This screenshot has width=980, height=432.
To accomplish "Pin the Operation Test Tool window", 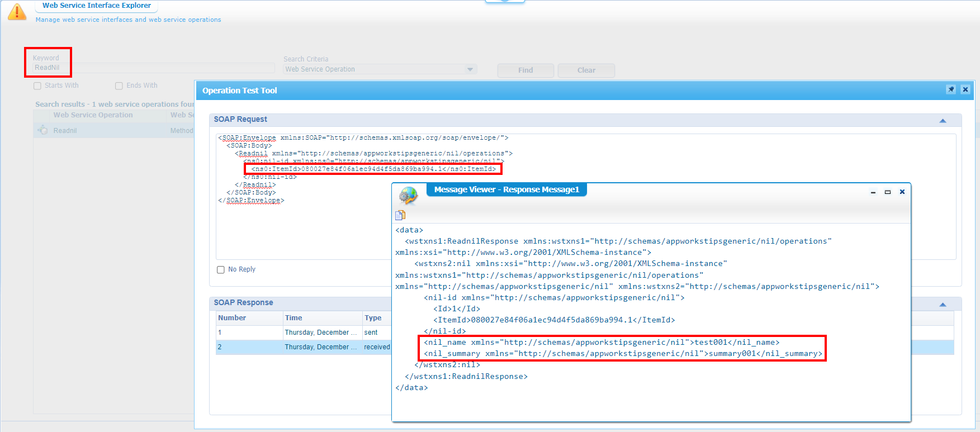I will coord(950,89).
